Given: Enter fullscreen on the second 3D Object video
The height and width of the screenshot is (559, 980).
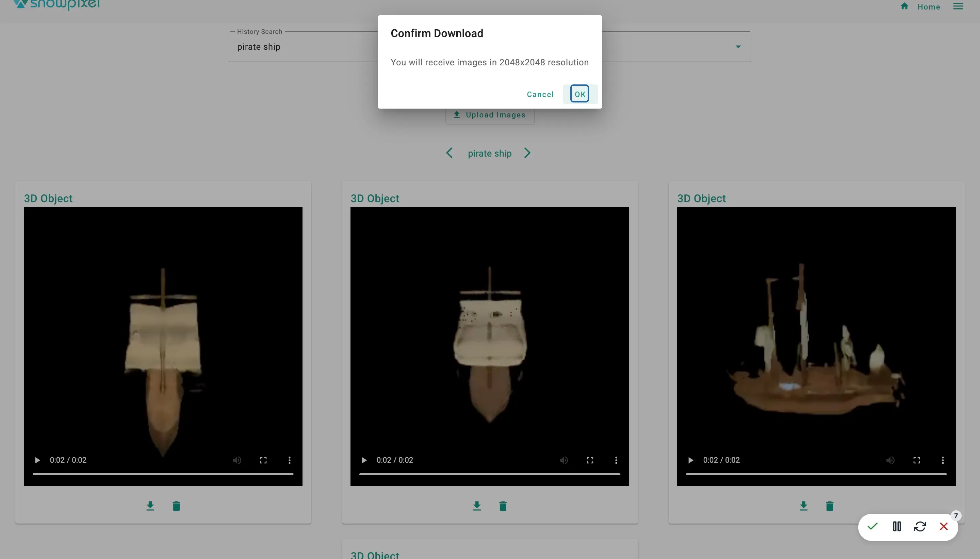Looking at the screenshot, I should pos(590,460).
